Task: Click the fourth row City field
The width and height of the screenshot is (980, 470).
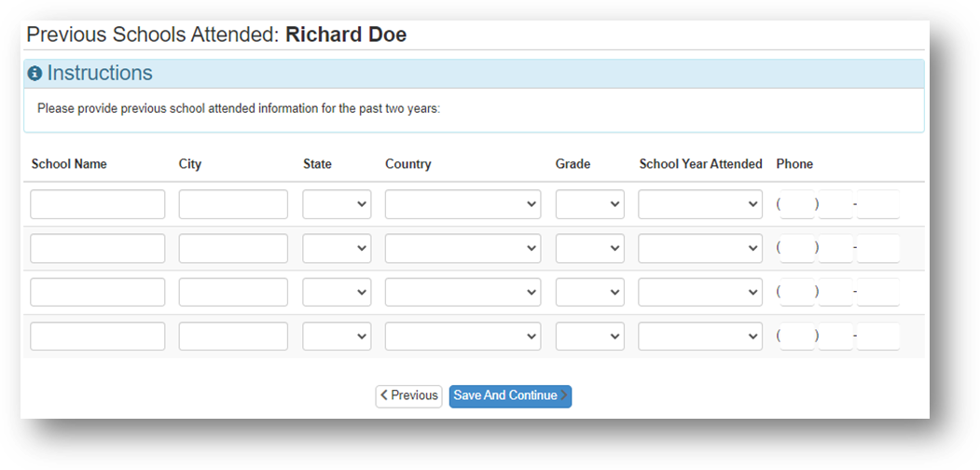Action: 233,337
